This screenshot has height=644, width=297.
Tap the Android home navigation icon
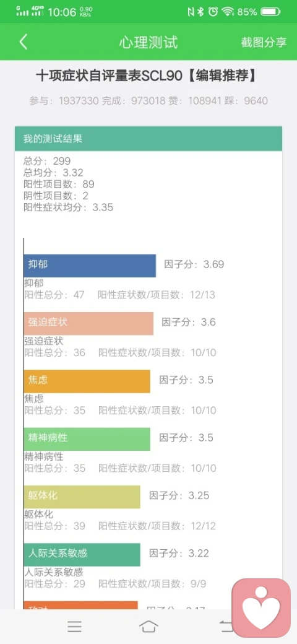point(148,626)
